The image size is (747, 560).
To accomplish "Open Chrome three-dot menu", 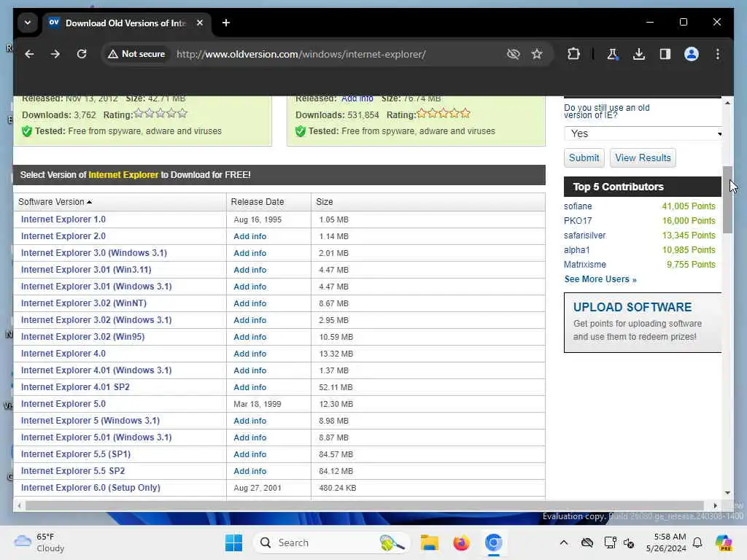I will pyautogui.click(x=718, y=54).
